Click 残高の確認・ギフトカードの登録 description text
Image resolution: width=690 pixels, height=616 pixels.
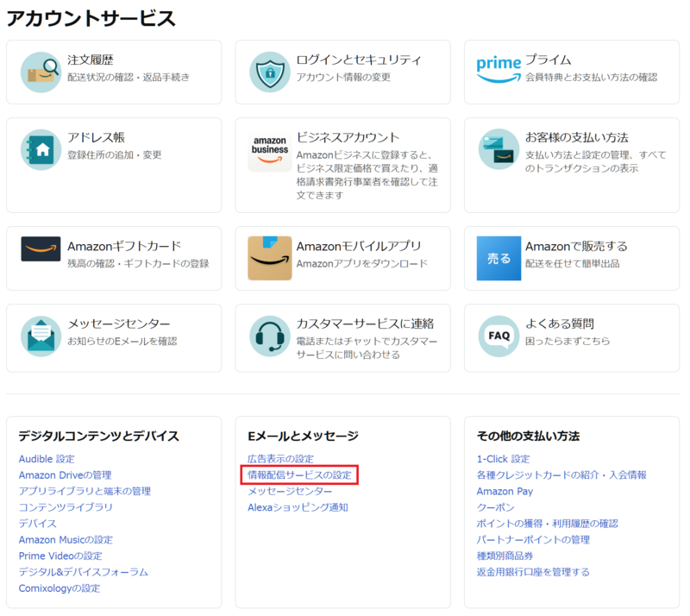pos(138,263)
